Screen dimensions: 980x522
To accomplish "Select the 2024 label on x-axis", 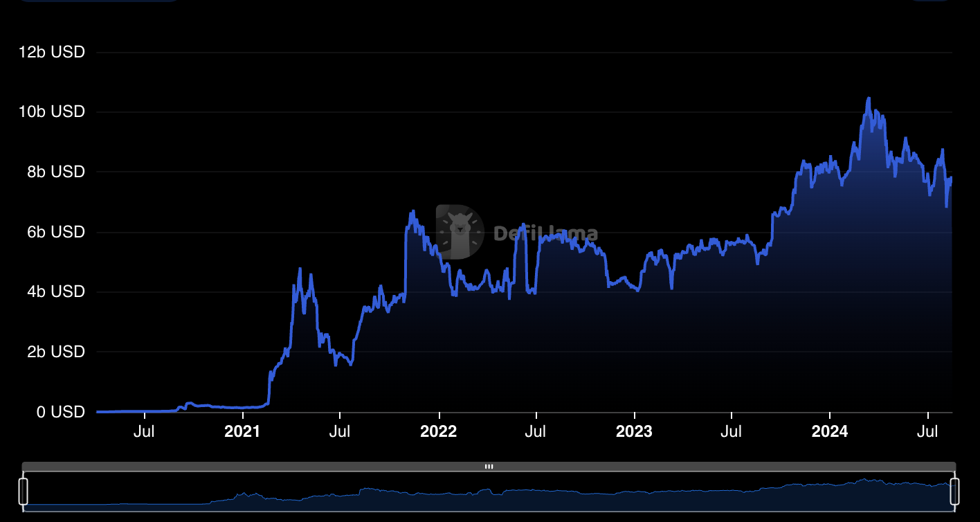I will pos(829,432).
